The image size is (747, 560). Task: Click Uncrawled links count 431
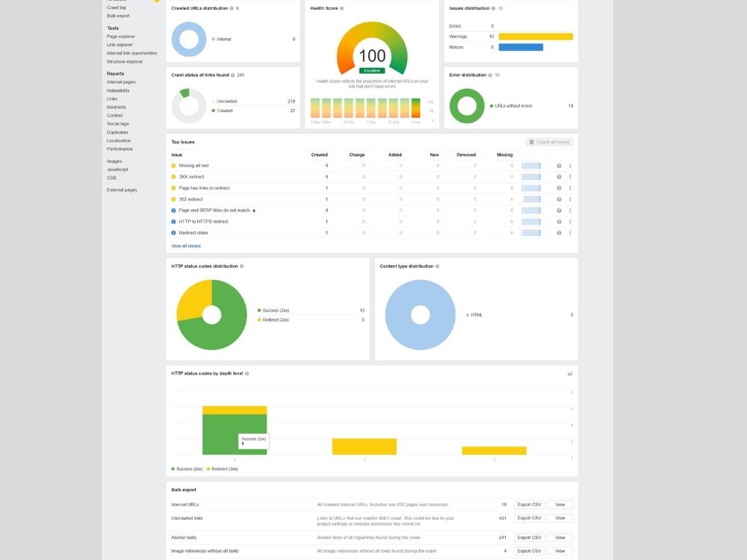click(x=503, y=518)
